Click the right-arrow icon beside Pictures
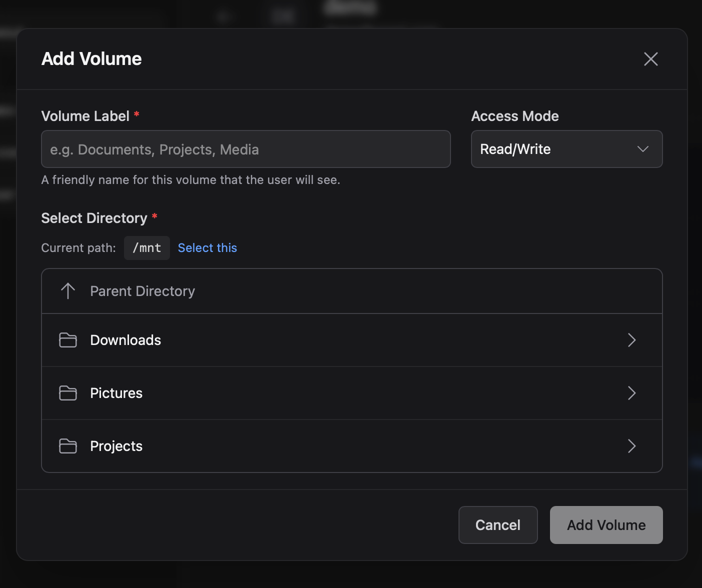 (631, 393)
